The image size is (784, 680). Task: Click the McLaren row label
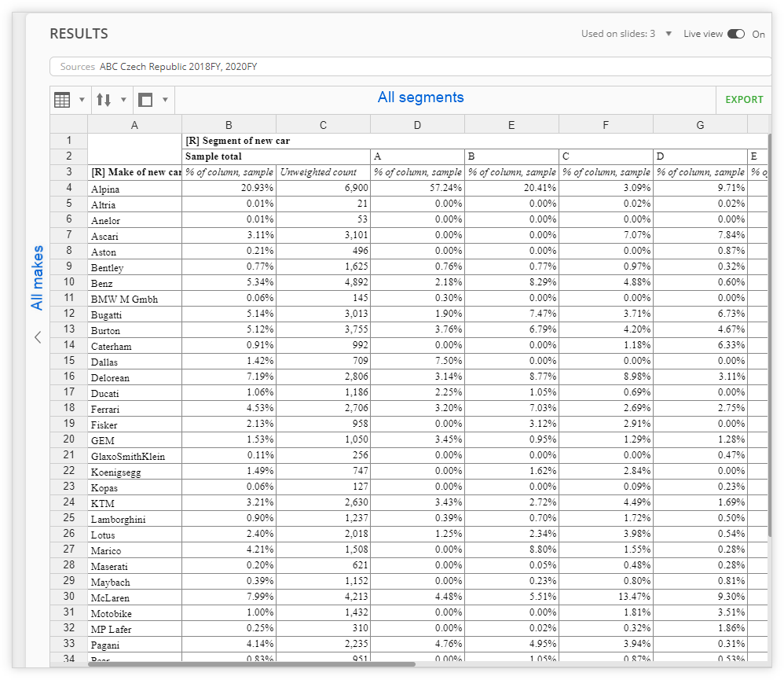(x=110, y=598)
